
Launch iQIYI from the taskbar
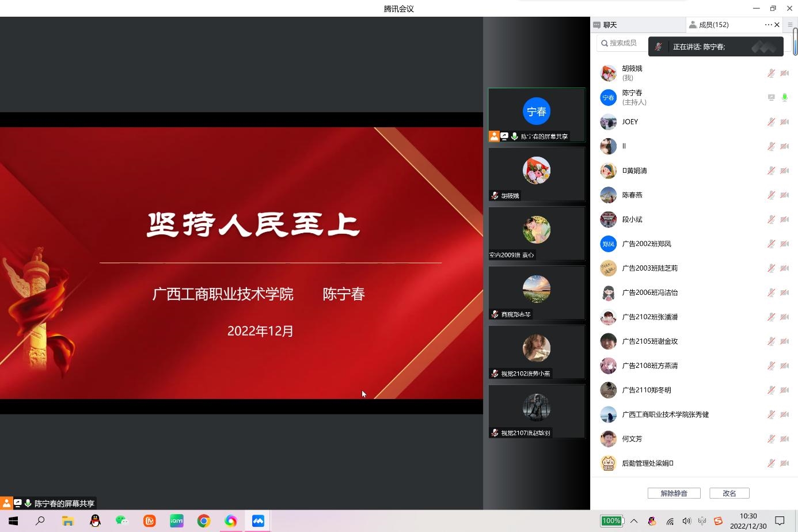pos(177,521)
